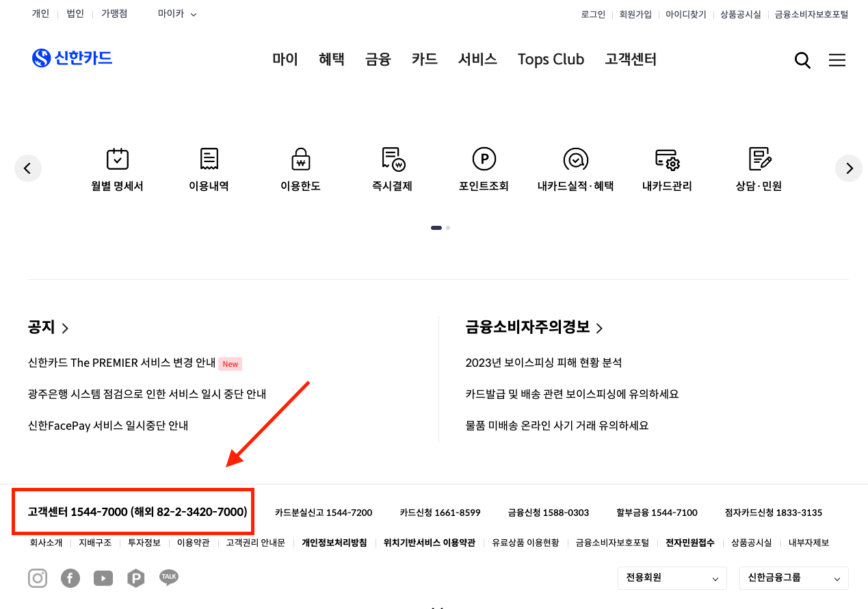Image resolution: width=868 pixels, height=609 pixels.
Task: Open the 고객센터 main menu
Action: coord(631,60)
